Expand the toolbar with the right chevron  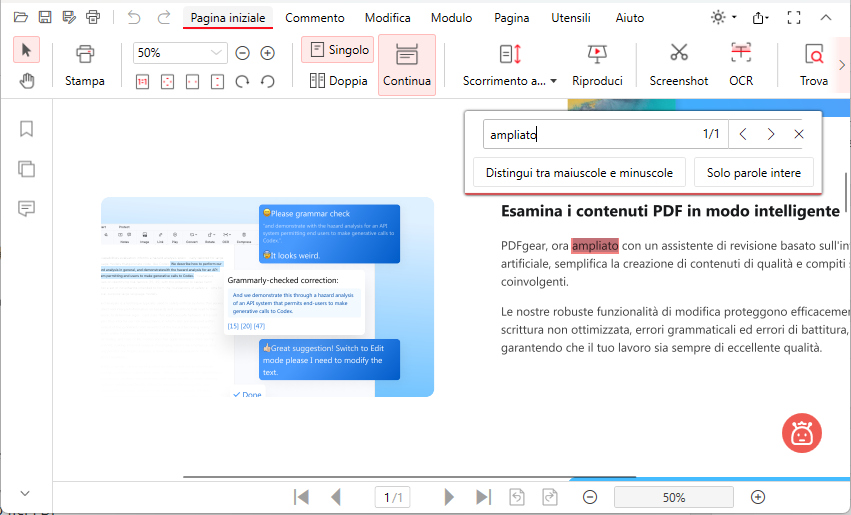click(x=842, y=65)
